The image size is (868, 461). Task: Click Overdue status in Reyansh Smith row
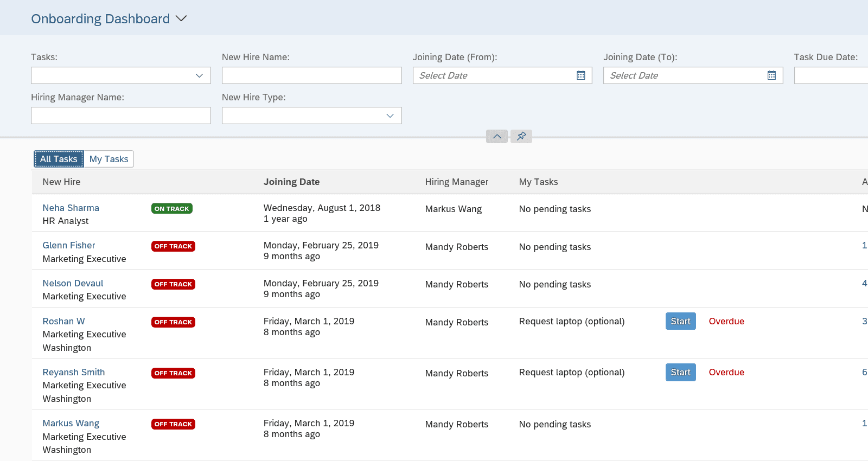(726, 372)
